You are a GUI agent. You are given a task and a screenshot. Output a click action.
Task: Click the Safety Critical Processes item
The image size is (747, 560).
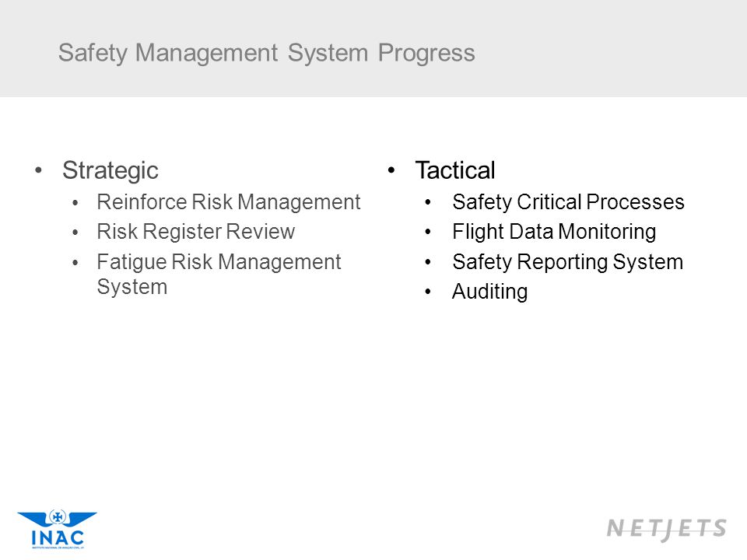[568, 202]
